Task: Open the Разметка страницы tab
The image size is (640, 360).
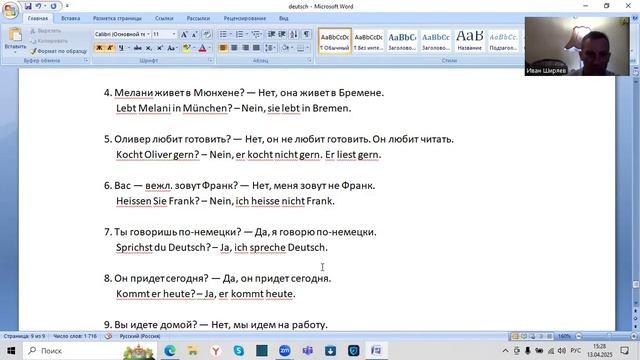Action: click(117, 18)
